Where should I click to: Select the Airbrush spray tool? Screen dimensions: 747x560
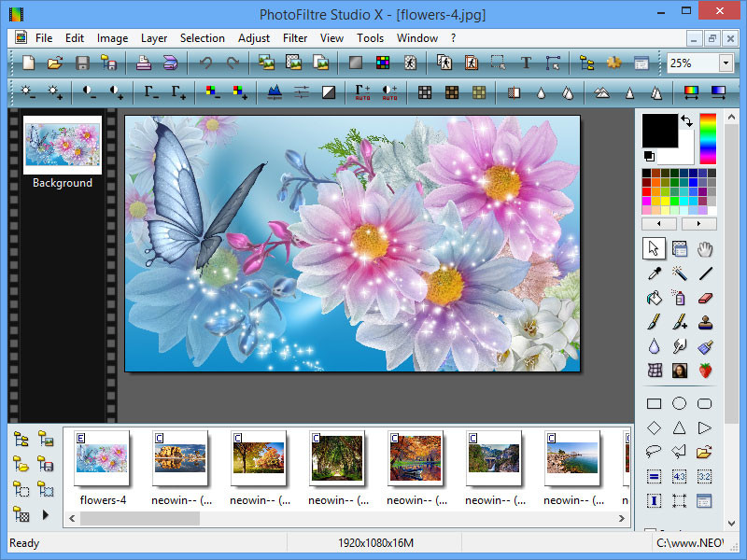pos(679,299)
